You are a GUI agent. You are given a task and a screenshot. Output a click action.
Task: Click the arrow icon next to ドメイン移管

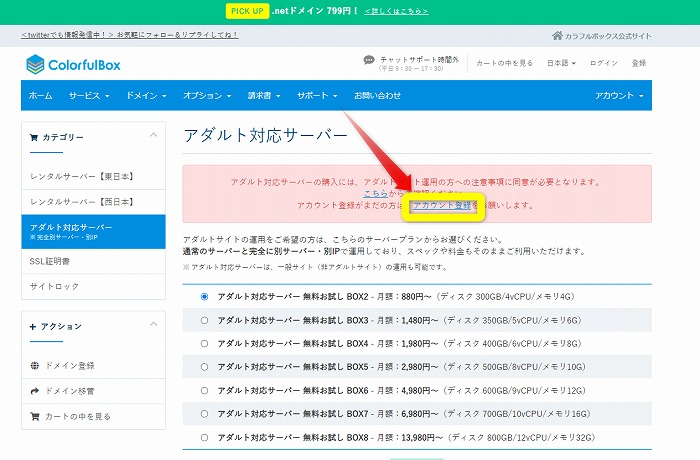point(36,391)
